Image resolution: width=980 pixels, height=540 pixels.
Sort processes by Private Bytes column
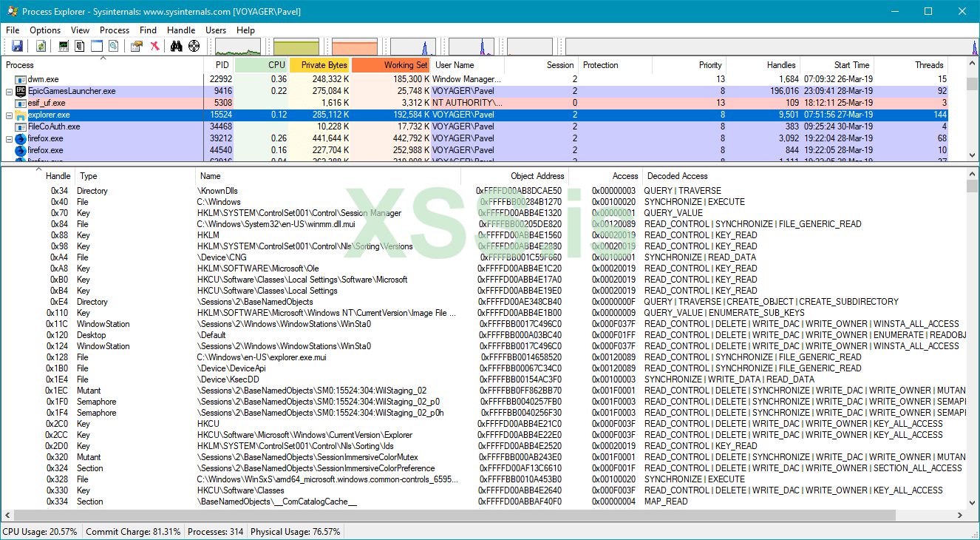(320, 65)
